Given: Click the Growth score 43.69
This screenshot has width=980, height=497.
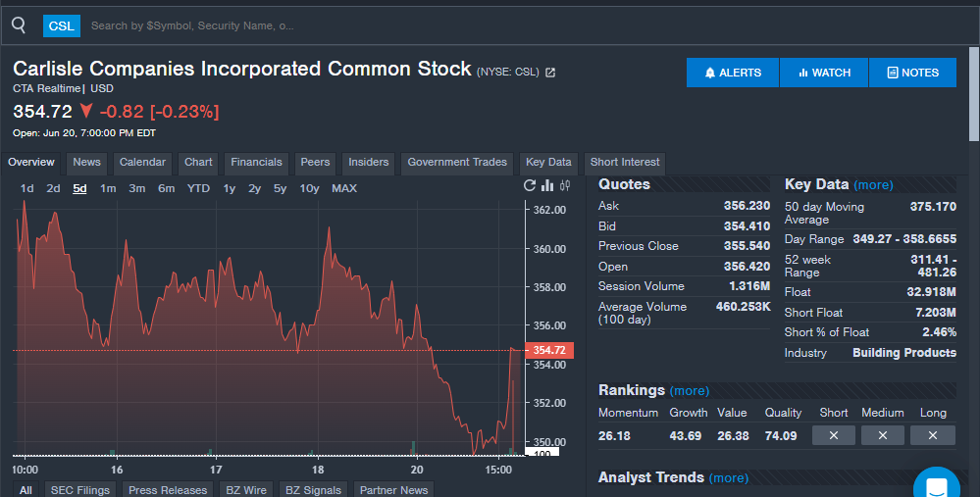Looking at the screenshot, I should (686, 436).
